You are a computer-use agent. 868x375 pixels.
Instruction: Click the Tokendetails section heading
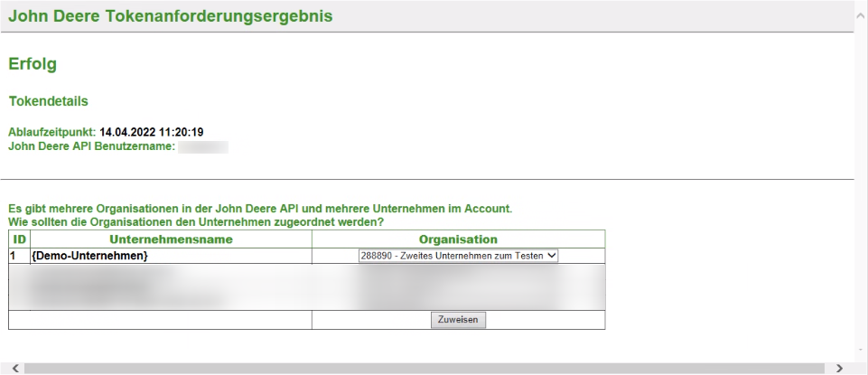pos(48,101)
